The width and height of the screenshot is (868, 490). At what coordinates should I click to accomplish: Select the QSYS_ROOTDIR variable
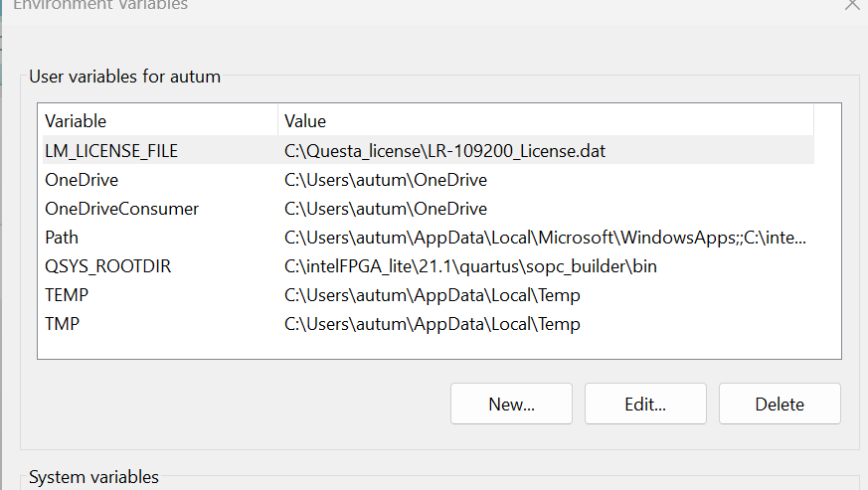point(101,266)
